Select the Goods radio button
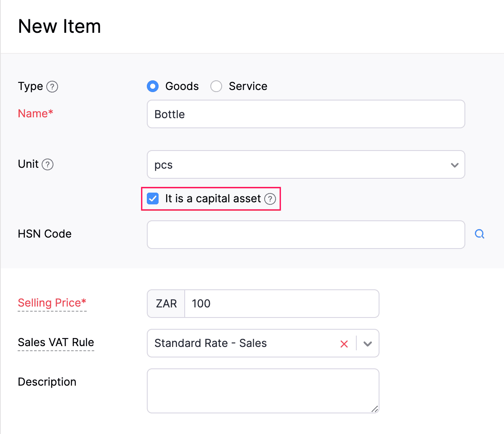The image size is (504, 434). click(x=153, y=86)
